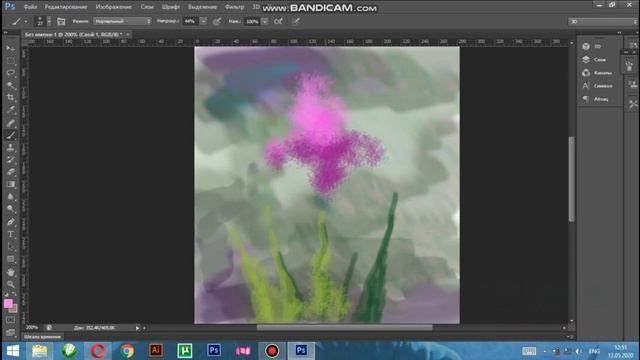Select the Zoom tool

point(11,284)
